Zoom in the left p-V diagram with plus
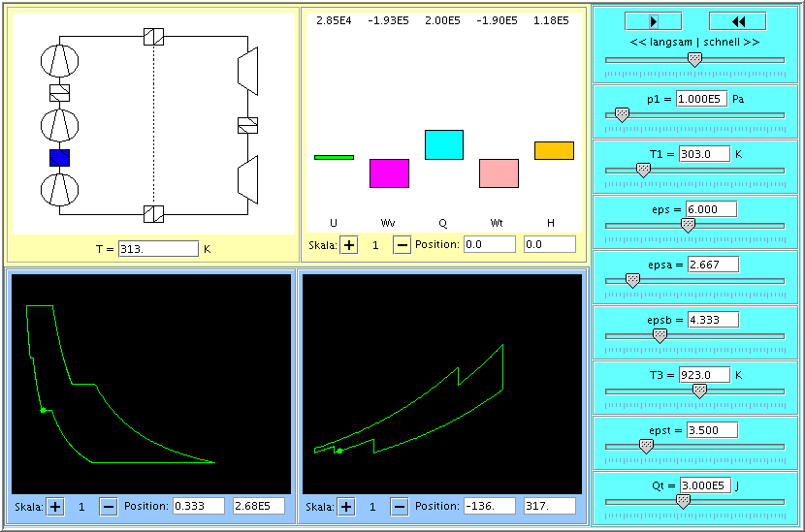The height and width of the screenshot is (532, 805). point(55,507)
